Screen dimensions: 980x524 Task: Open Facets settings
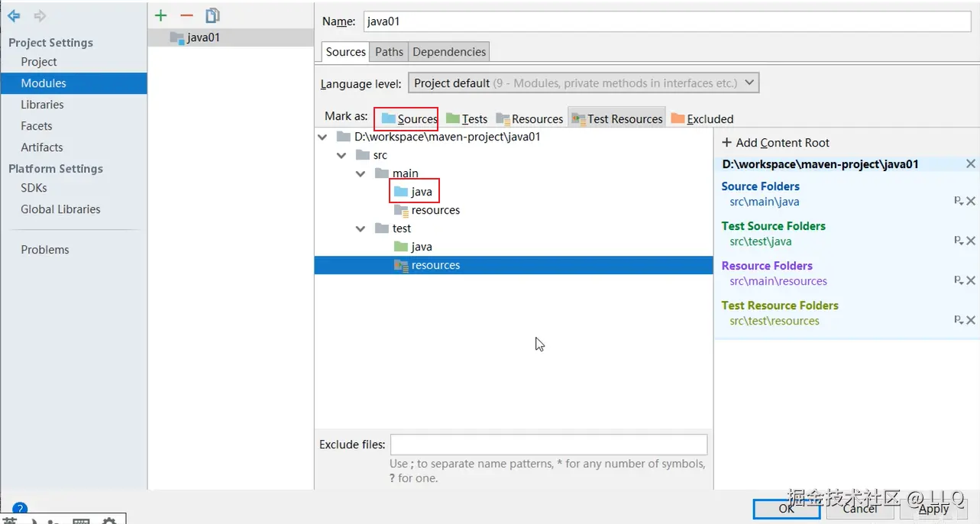(x=37, y=126)
